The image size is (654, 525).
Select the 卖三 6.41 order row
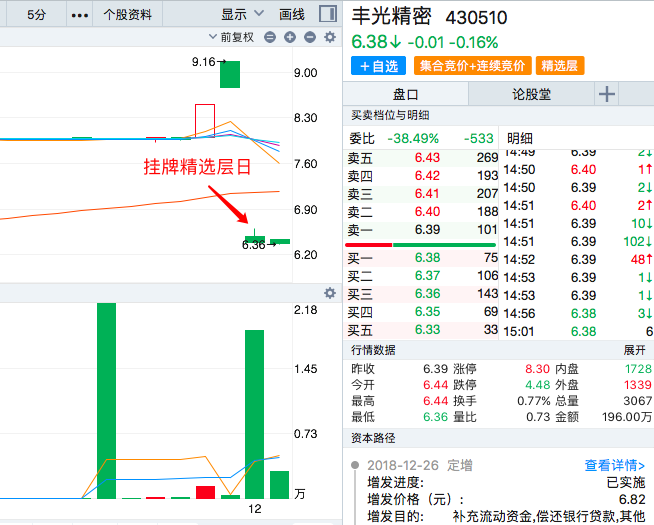422,194
